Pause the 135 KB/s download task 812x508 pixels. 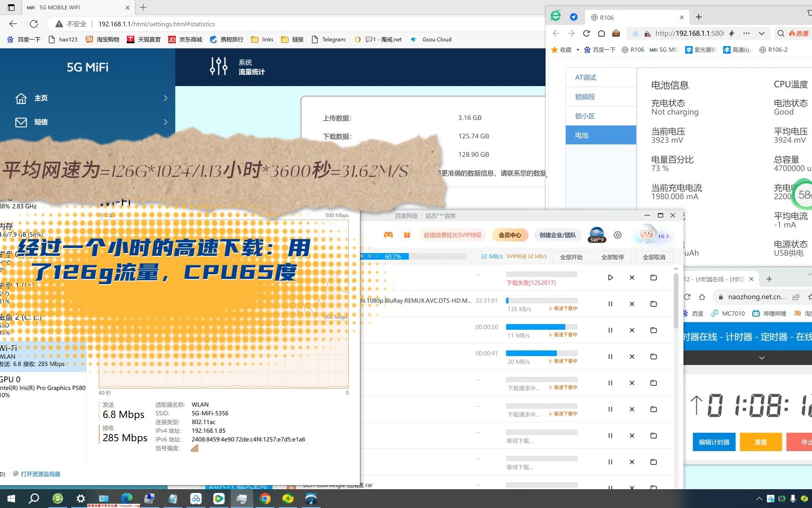610,303
